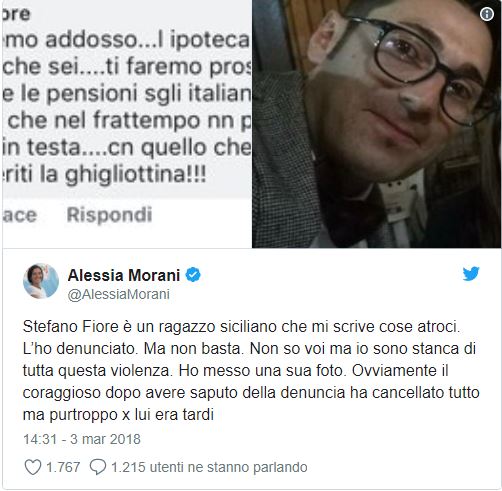502x491 pixels.
Task: Click the last tweet line 'ma purtroppo x lui era tardi'
Action: click(118, 415)
